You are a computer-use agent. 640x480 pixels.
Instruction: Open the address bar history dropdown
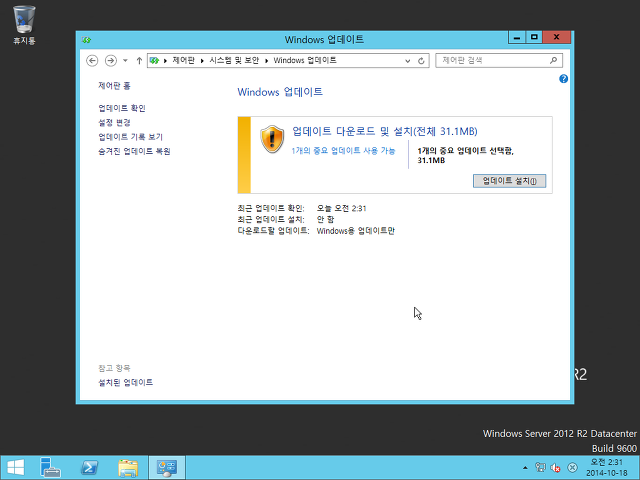(x=407, y=61)
